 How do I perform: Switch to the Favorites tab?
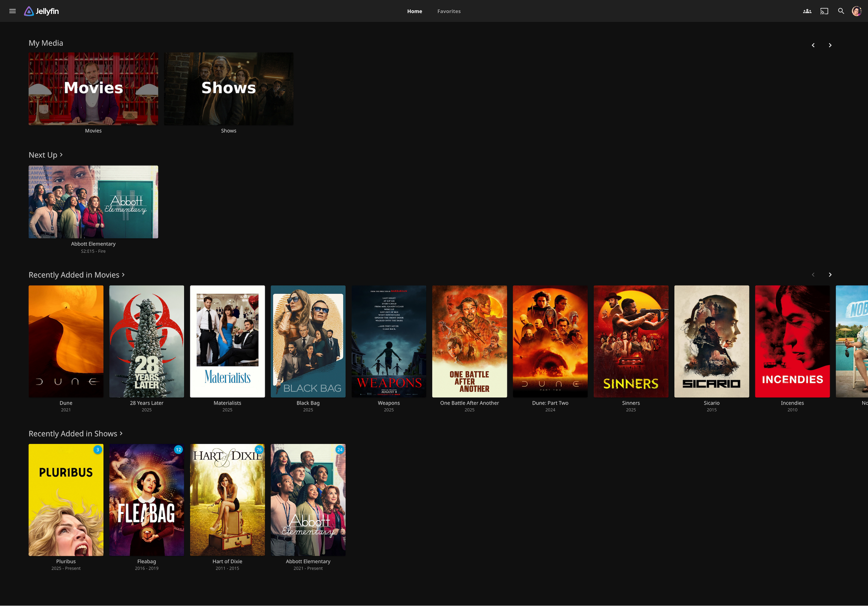point(449,11)
